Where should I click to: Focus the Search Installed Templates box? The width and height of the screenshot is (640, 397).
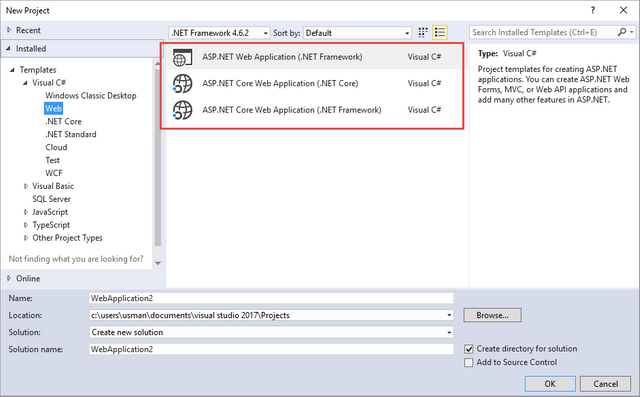click(544, 32)
